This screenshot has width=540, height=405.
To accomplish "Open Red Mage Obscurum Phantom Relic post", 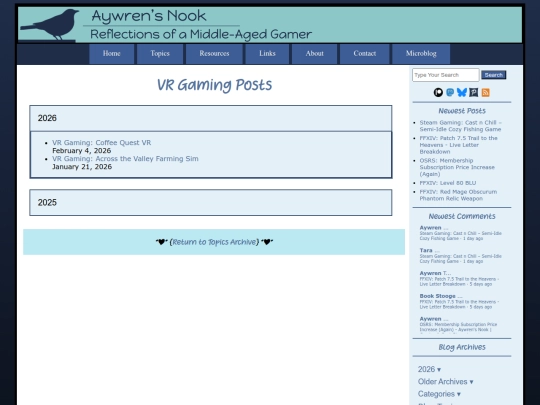I will coord(458,195).
